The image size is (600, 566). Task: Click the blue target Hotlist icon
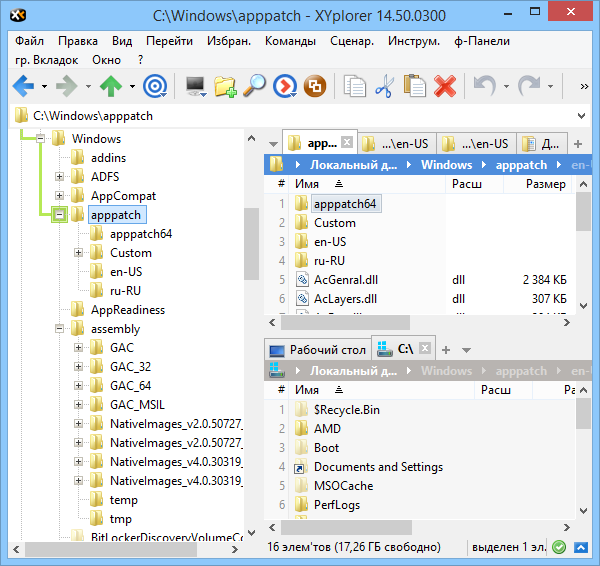click(154, 87)
